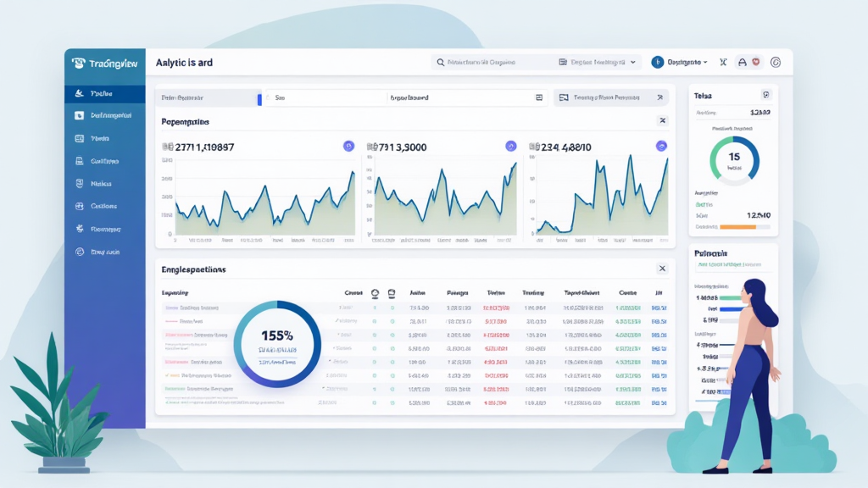
Task: Click purple circle button on first chart
Action: tap(348, 146)
